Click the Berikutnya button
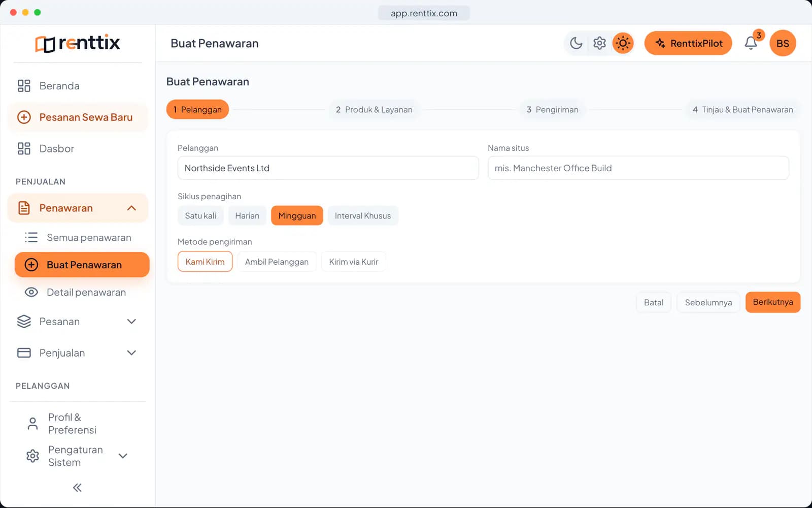Viewport: 812px width, 508px height. click(x=772, y=302)
